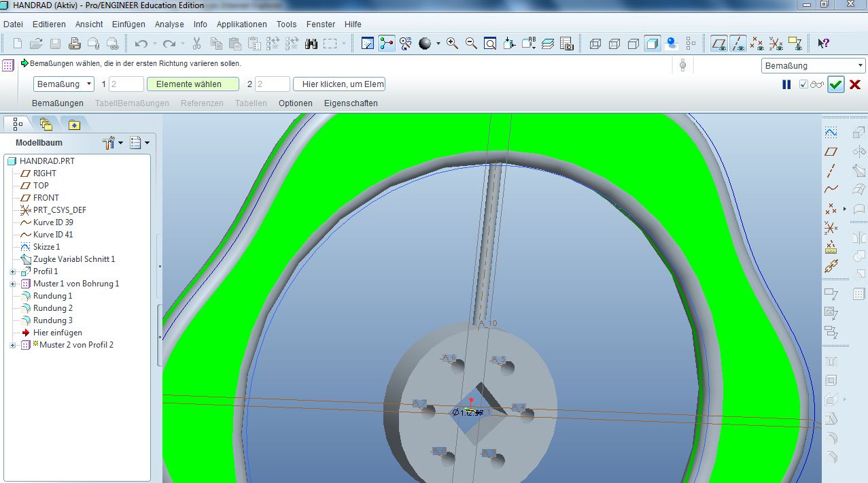Expand the datum point tool flyout arrow

[845, 208]
